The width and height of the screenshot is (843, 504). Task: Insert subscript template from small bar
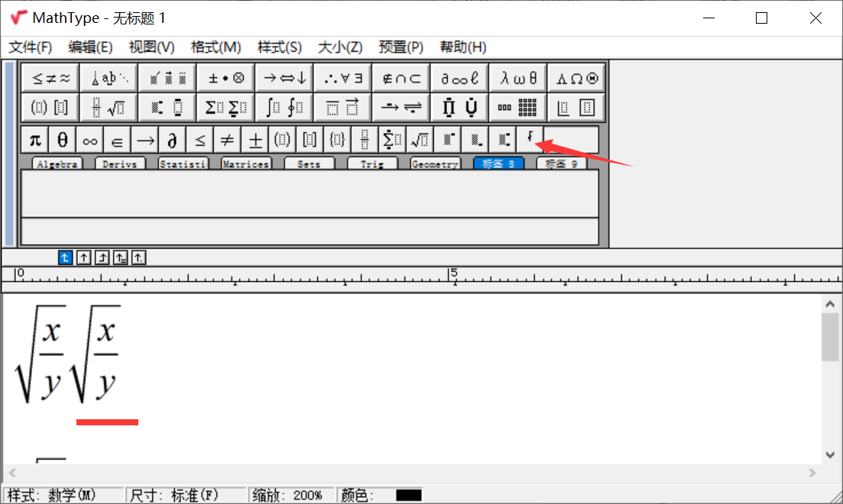(475, 141)
